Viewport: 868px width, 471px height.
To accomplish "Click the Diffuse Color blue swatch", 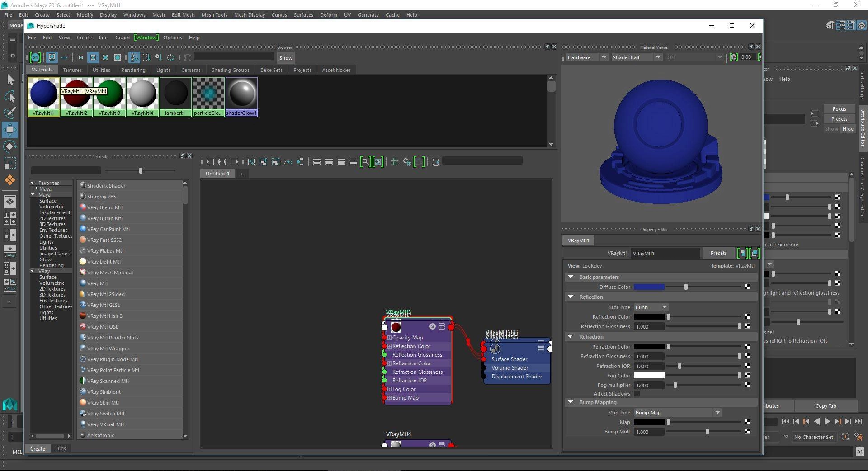I will point(649,287).
